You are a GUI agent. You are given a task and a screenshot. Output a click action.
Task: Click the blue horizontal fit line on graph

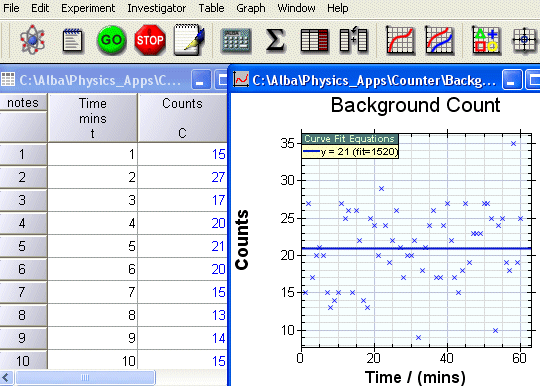click(416, 248)
